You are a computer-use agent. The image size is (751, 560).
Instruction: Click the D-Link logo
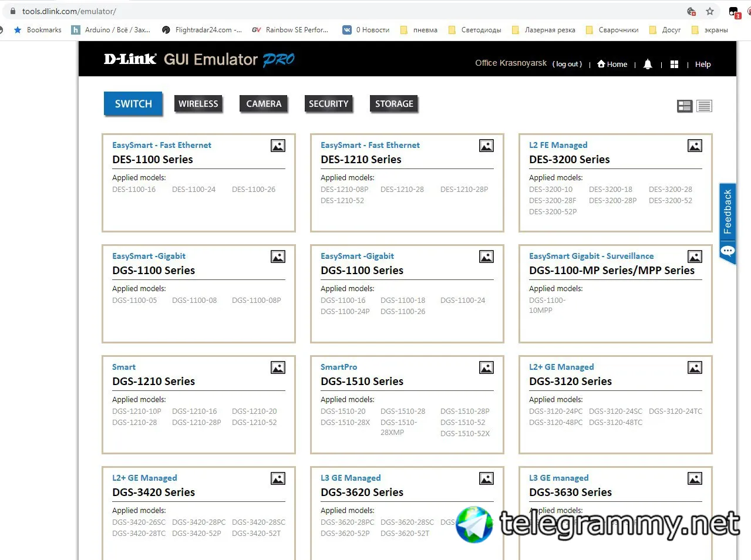[130, 59]
